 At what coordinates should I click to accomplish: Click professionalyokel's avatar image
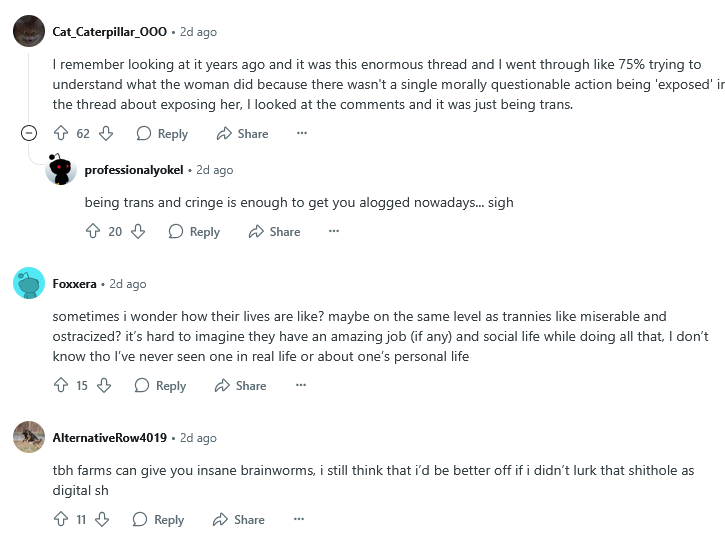click(61, 170)
